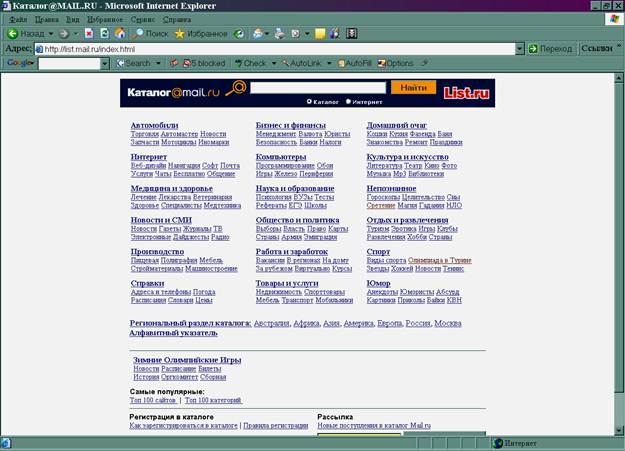The image size is (625, 451).
Task: Click the vertical scrollbar up arrow
Action: [x=619, y=78]
